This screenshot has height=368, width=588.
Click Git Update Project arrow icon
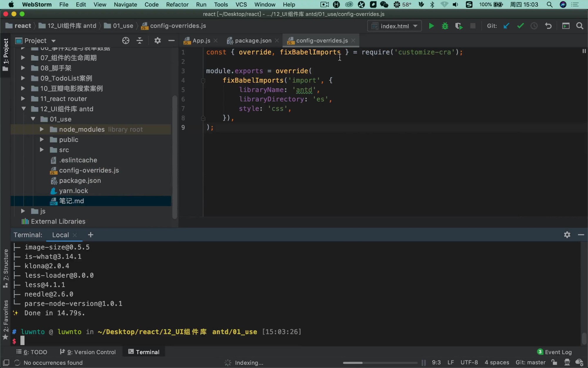click(x=506, y=26)
